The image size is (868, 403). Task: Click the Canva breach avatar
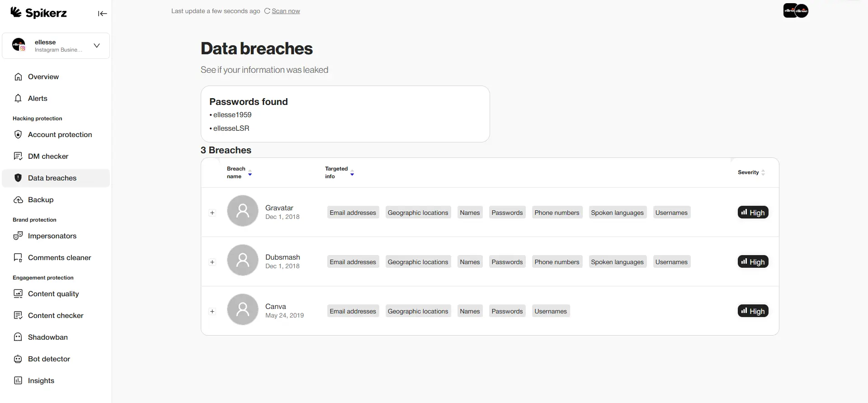(243, 309)
